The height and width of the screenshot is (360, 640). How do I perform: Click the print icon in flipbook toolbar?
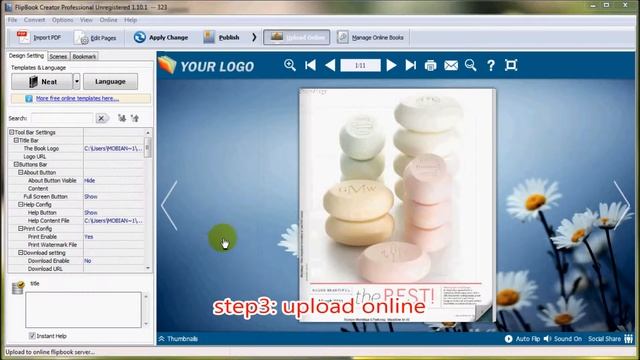(430, 65)
